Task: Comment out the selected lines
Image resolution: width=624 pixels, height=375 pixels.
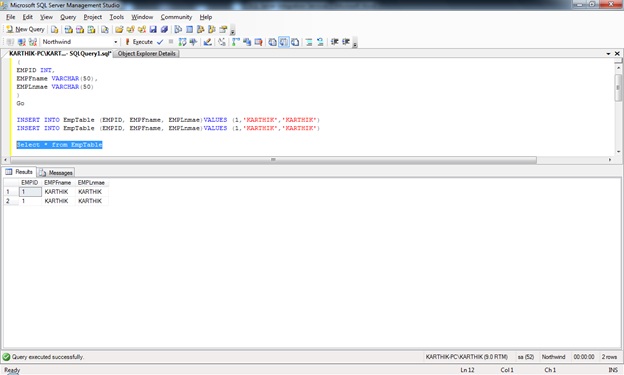Action: click(x=309, y=42)
